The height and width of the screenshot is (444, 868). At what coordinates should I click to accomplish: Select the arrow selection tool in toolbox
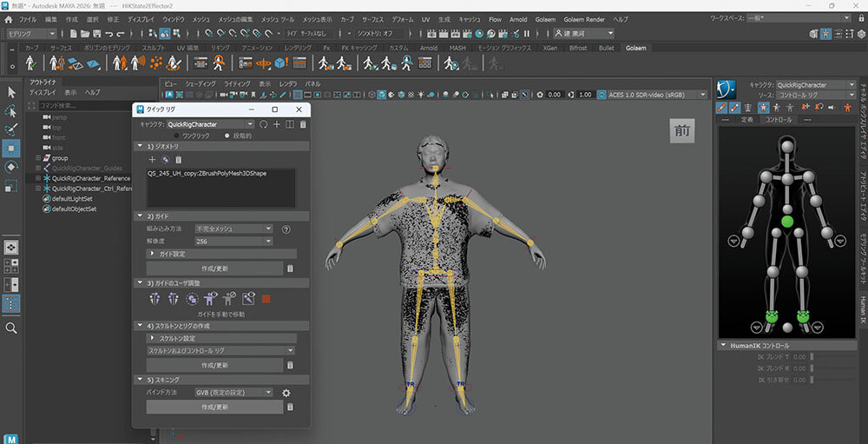[11, 92]
